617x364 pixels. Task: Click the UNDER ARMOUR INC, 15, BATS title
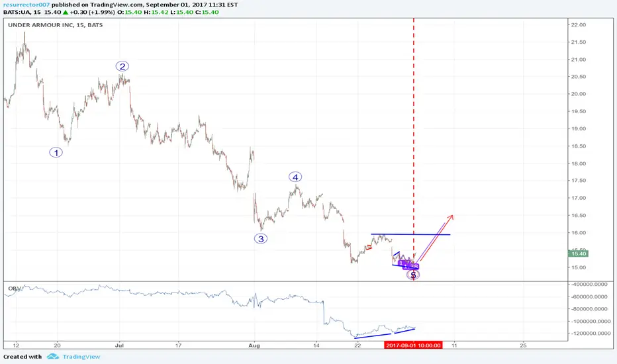[56, 24]
